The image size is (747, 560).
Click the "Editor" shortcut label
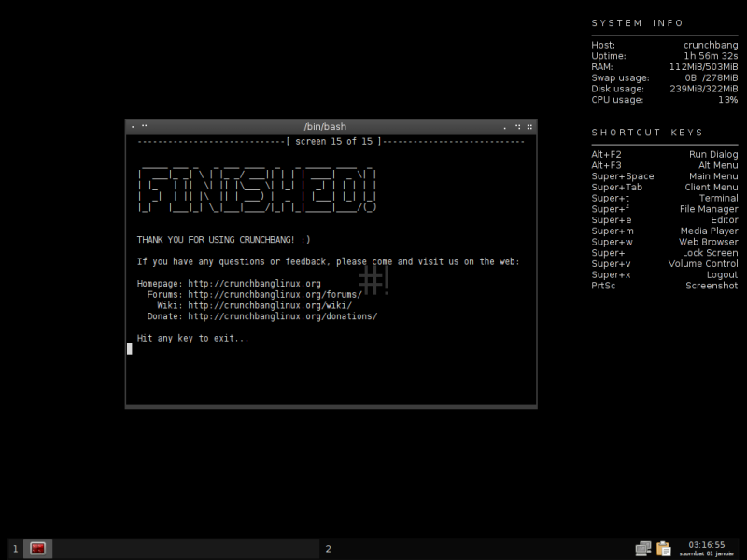coord(725,220)
